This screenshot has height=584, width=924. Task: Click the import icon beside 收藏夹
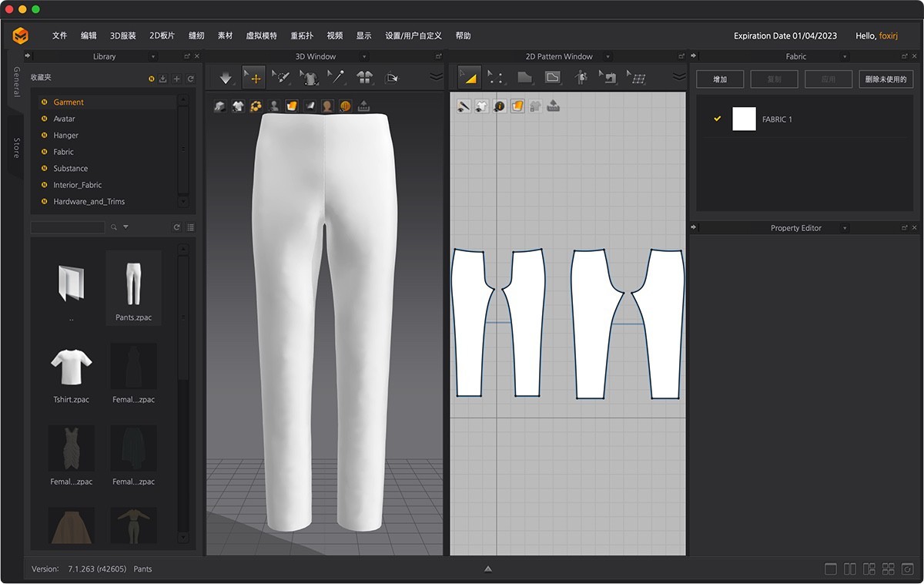[163, 79]
